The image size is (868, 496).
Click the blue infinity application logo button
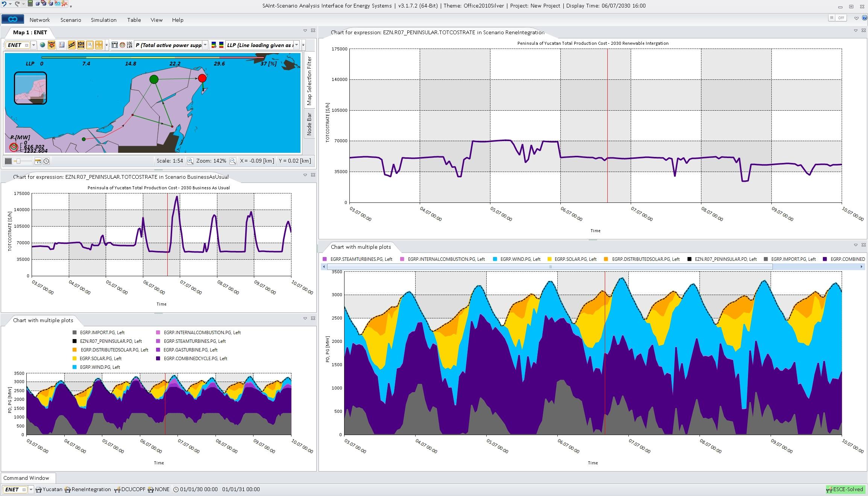(13, 19)
